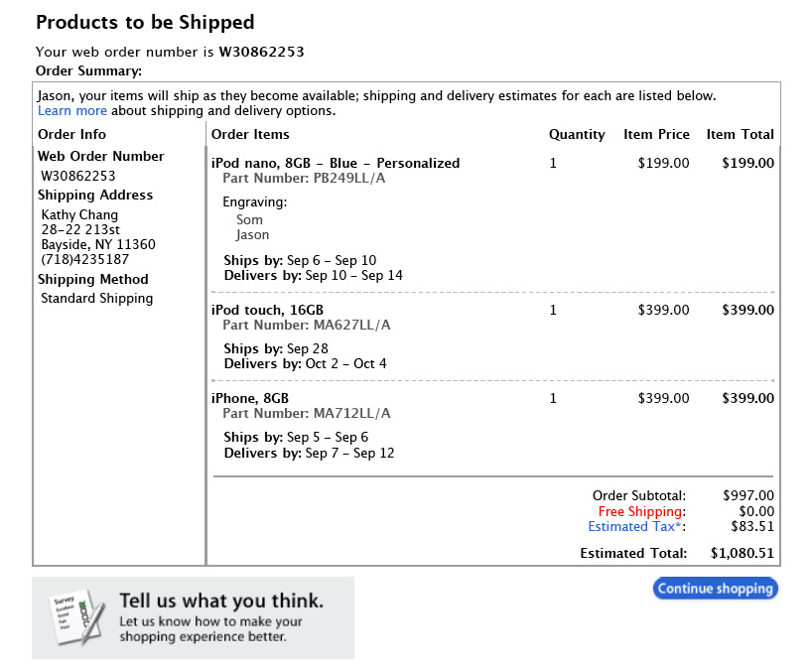812x669 pixels.
Task: Click the Order Subtotal $997.00 amount
Action: pyautogui.click(x=748, y=495)
